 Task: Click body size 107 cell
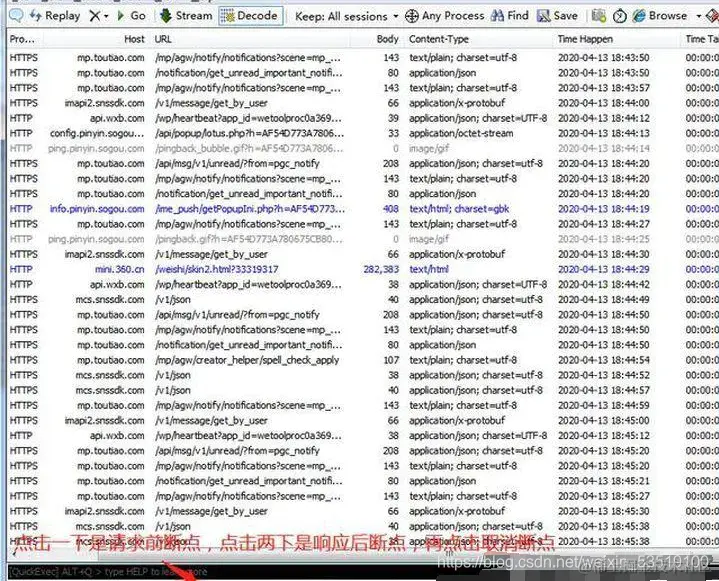pyautogui.click(x=391, y=360)
